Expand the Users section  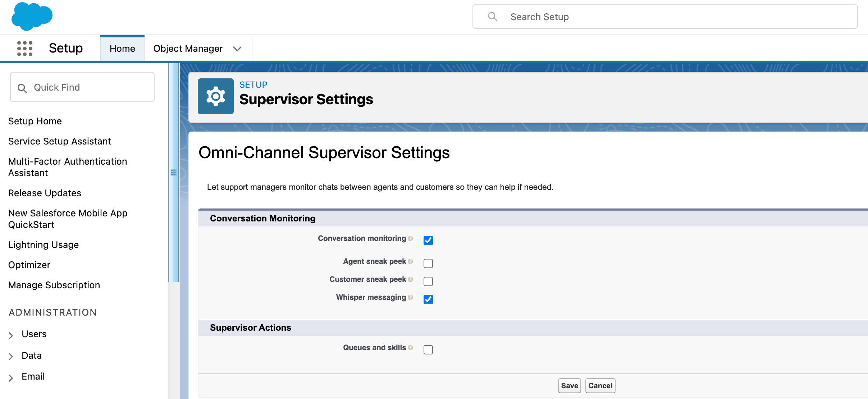point(11,335)
